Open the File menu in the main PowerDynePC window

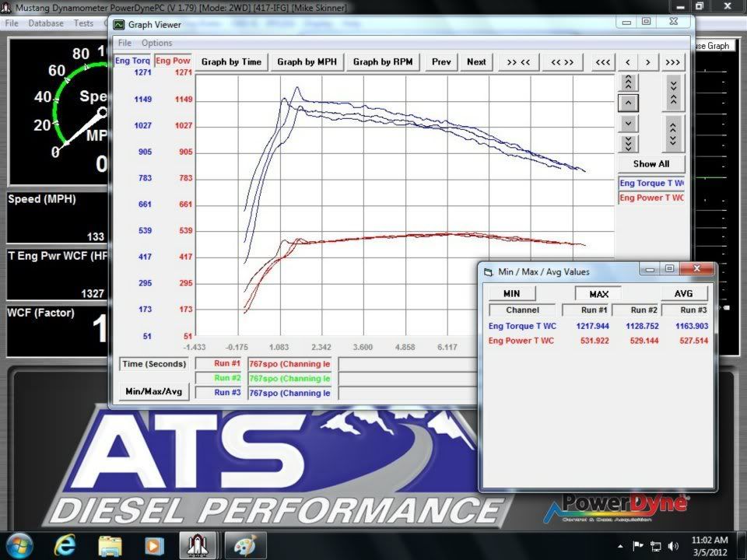(x=12, y=23)
